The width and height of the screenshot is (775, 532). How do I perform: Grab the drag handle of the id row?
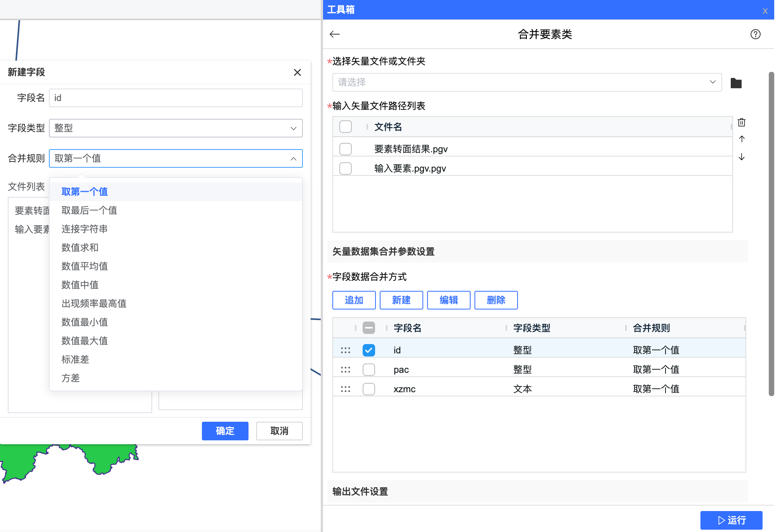pyautogui.click(x=346, y=350)
